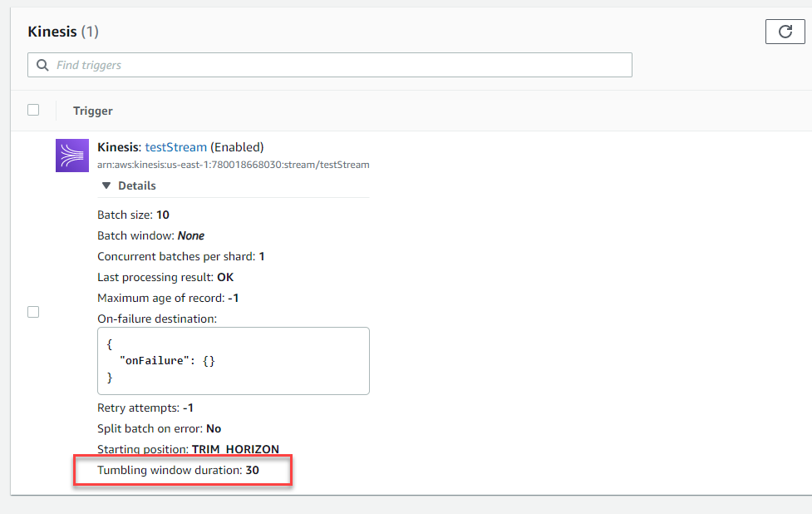Click the Batch window: None text
812x514 pixels.
click(x=150, y=235)
